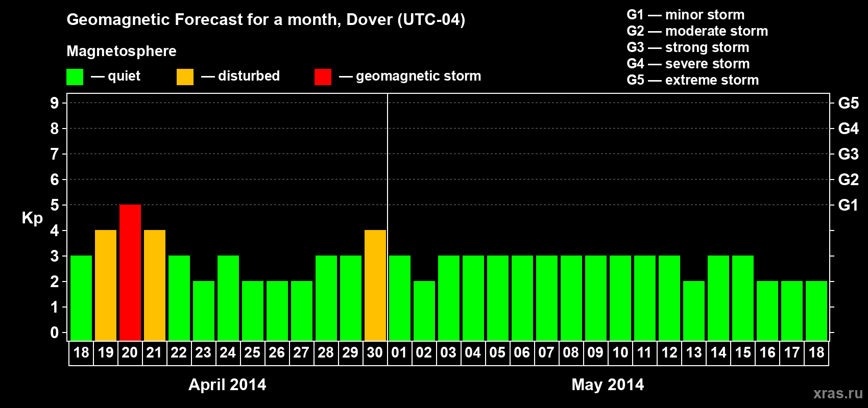
Task: Click the Kp axis label
Action: [x=32, y=218]
